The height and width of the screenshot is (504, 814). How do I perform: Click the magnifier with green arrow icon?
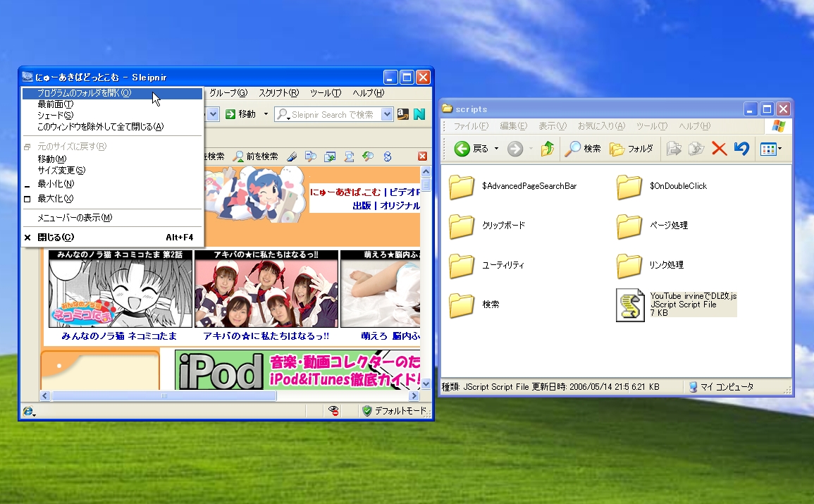(368, 156)
